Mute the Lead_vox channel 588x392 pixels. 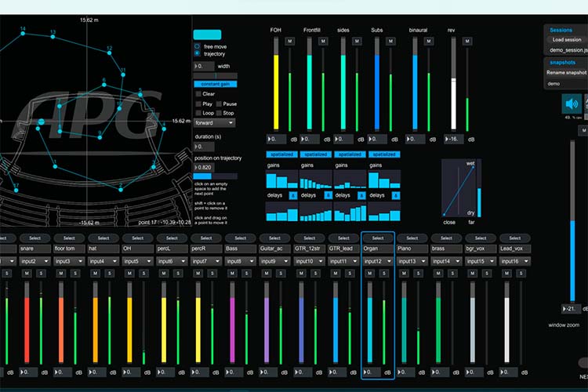coord(506,274)
